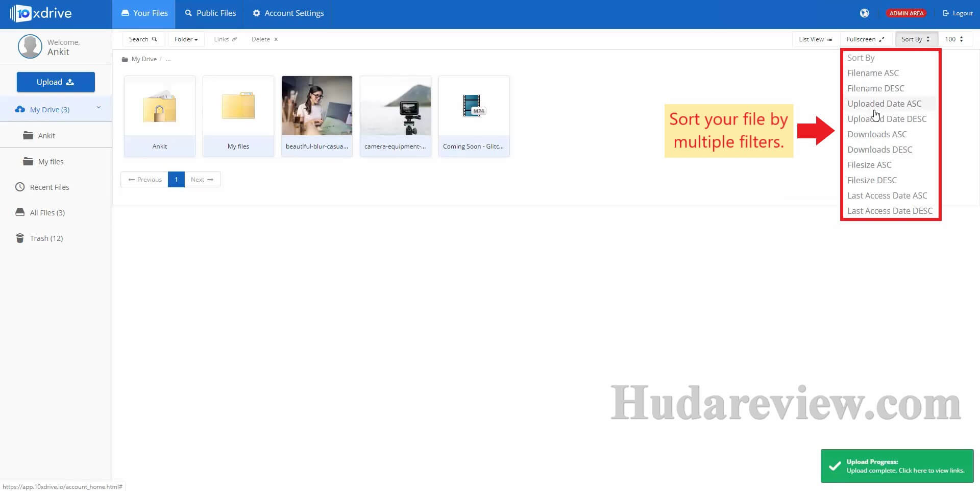
Task: Switch to the Public Files tab
Action: 210,13
